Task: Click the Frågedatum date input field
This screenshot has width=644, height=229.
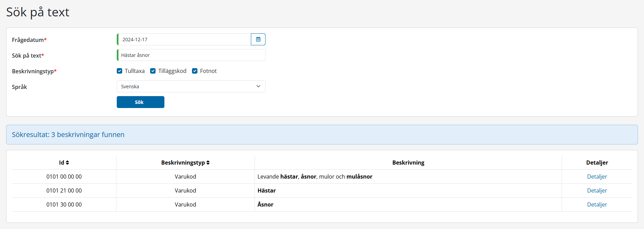Action: click(x=184, y=40)
